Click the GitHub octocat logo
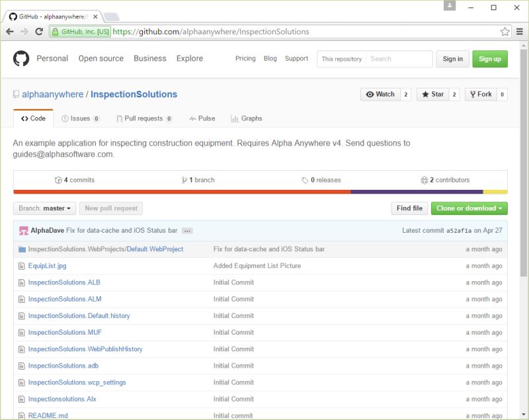The width and height of the screenshot is (529, 420). point(22,59)
